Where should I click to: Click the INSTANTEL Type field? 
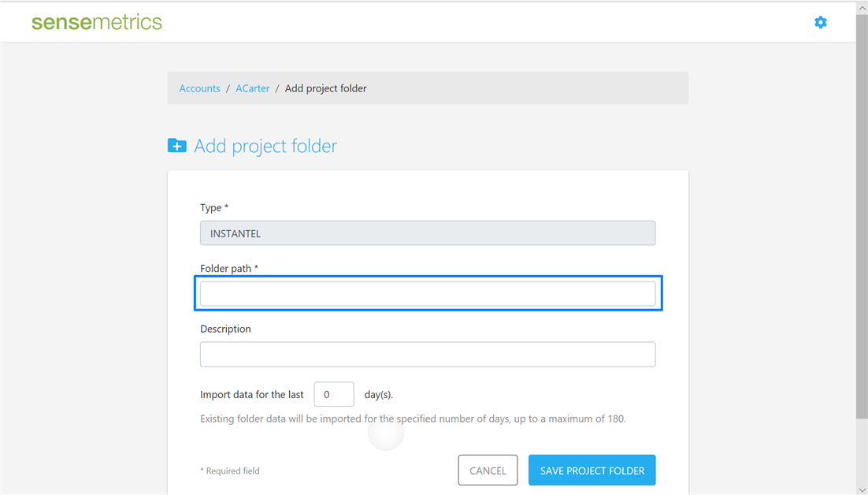[x=427, y=233]
